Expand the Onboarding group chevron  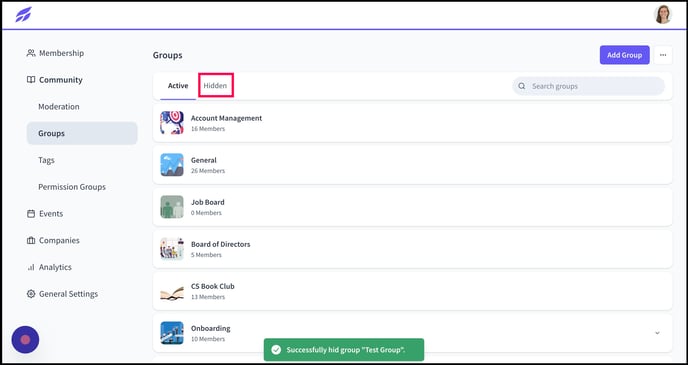(x=657, y=333)
